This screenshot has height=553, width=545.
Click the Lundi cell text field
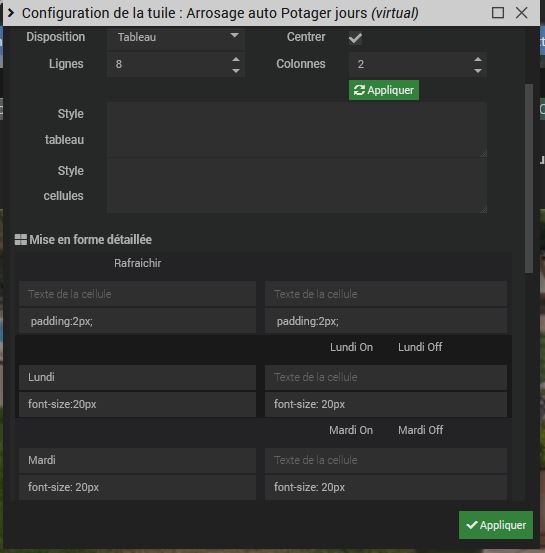click(137, 377)
